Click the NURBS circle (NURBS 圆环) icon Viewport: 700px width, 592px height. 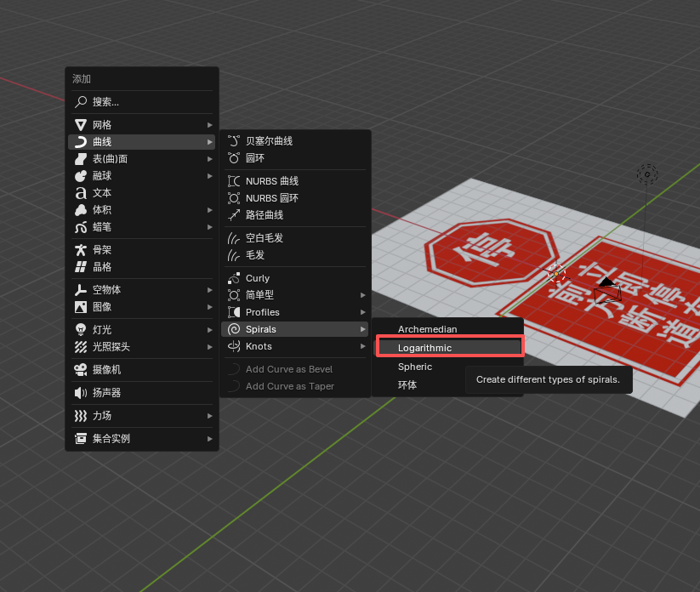[x=234, y=198]
